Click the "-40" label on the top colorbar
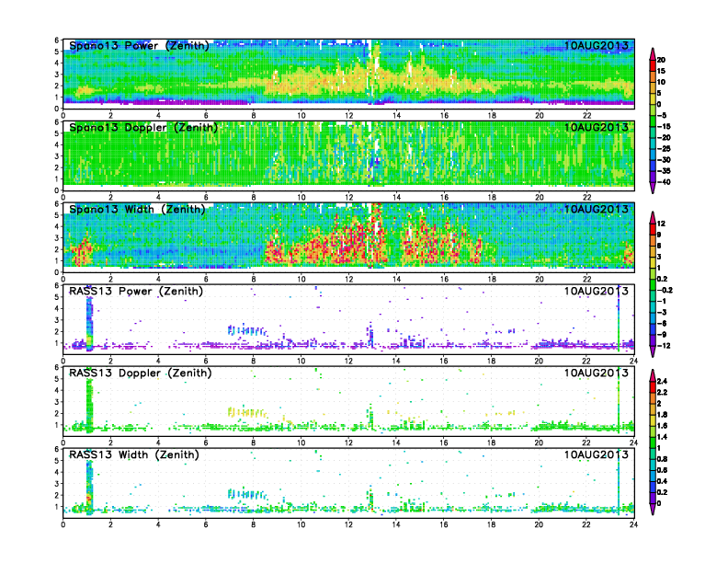This screenshot has width=728, height=563. click(664, 182)
